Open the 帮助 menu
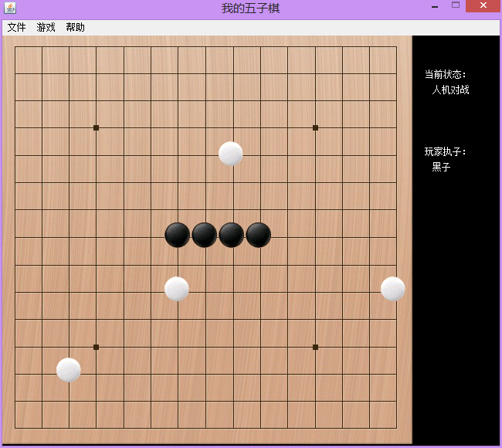 75,27
